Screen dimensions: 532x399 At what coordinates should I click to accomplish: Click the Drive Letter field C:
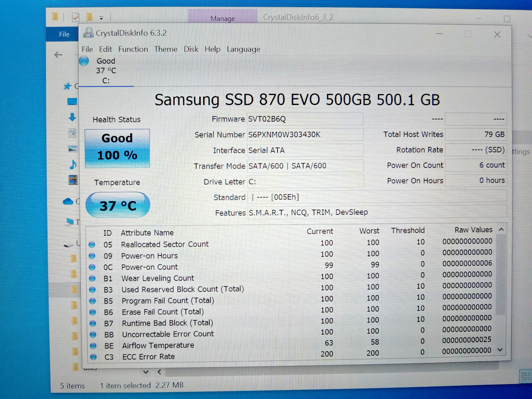(305, 182)
